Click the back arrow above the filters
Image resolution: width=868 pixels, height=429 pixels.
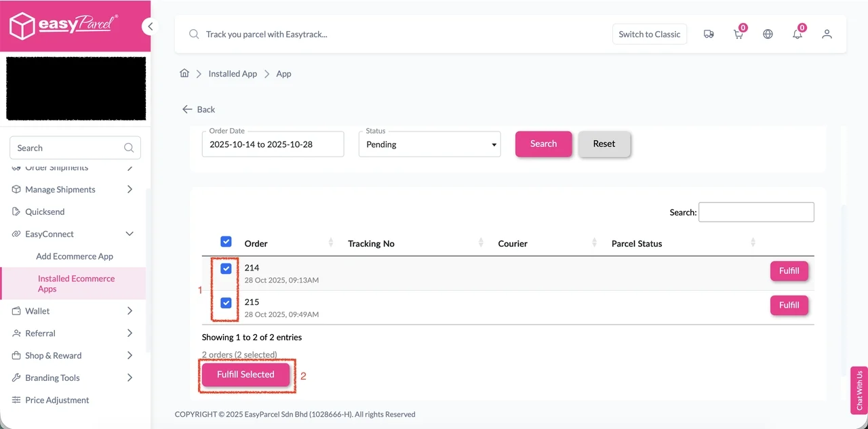click(187, 109)
